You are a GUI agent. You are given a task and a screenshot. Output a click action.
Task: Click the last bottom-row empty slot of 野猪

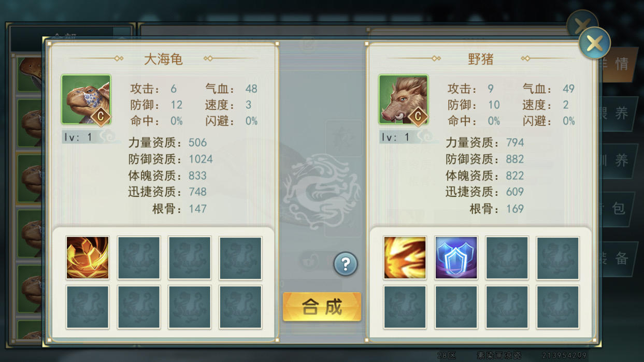(557, 308)
